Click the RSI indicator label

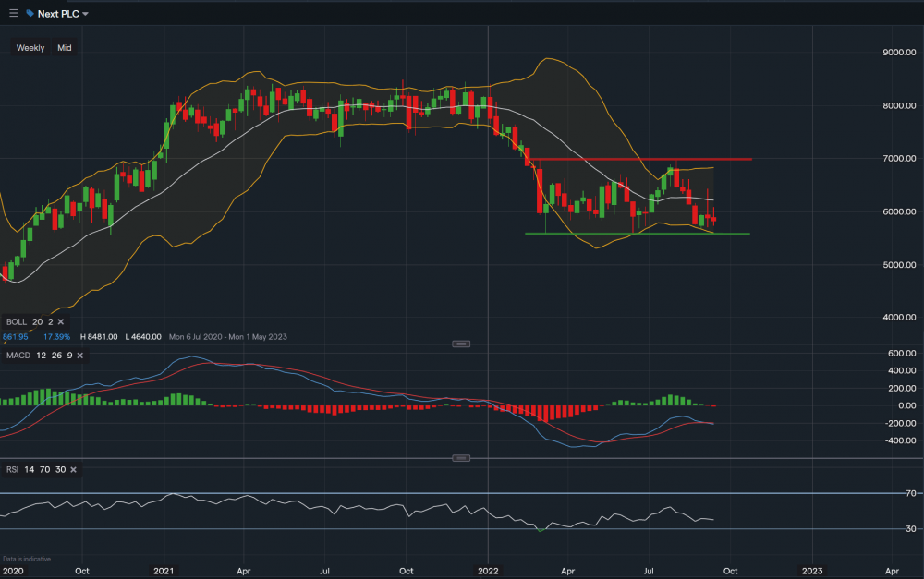pos(11,470)
